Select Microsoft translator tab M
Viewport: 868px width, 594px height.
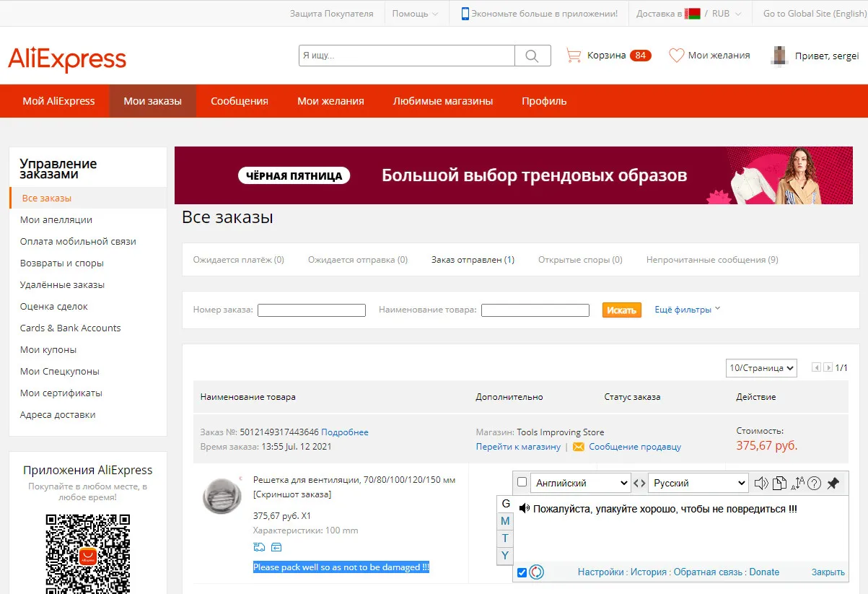point(506,521)
